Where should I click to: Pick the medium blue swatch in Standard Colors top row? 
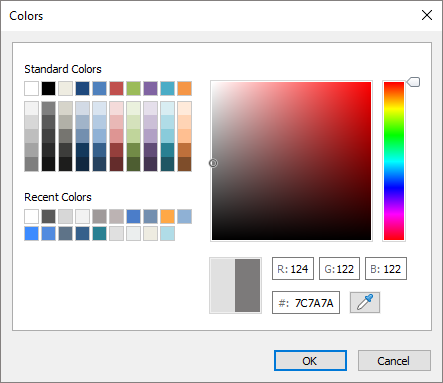click(99, 89)
